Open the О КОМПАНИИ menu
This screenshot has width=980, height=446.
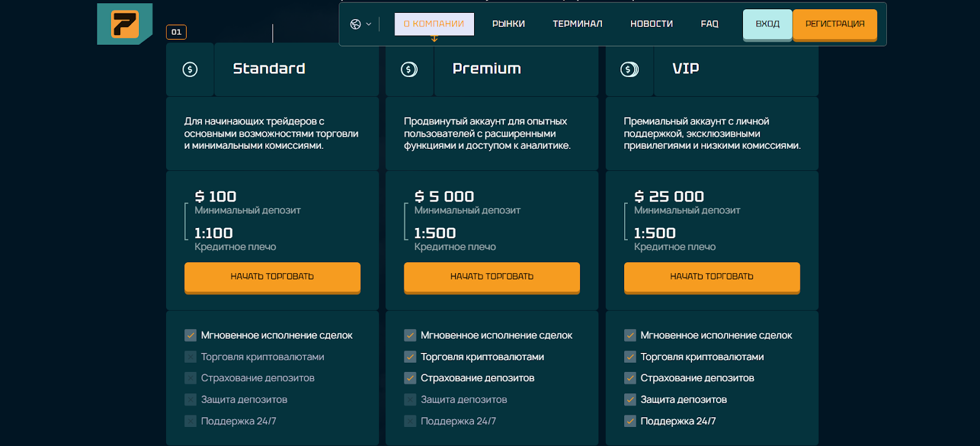(x=434, y=24)
